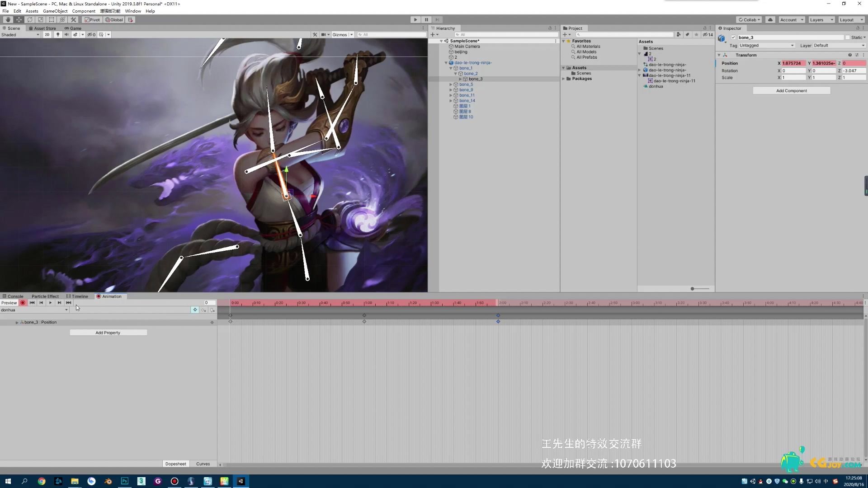Screen dimensions: 868x488
Task: Switch to the Game tab
Action: [73, 28]
